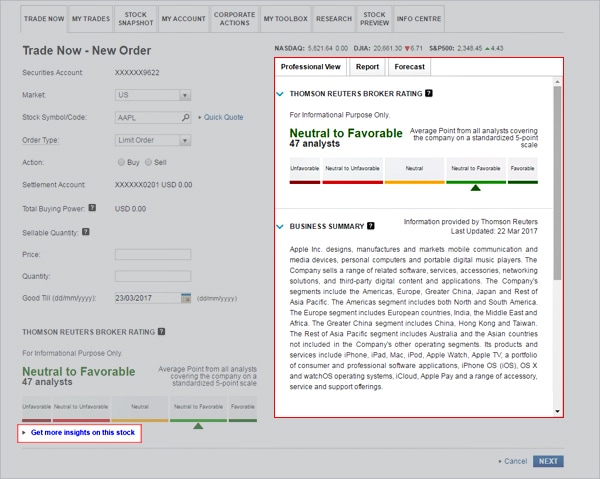Click Get more insights on this stock

82,433
